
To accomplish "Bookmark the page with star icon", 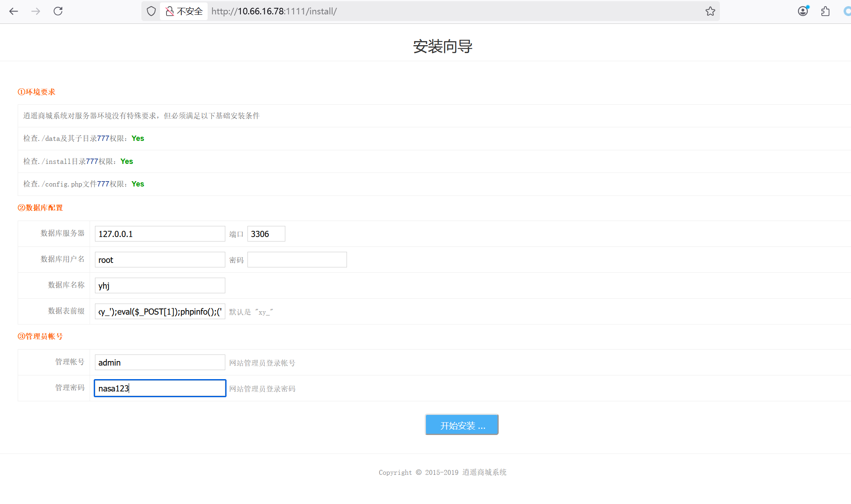I will [710, 11].
